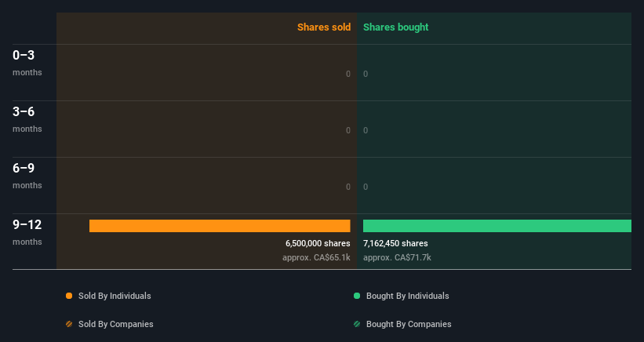This screenshot has width=644, height=342.
Task: Click the approx. CA$71.7k text
Action: tap(397, 258)
